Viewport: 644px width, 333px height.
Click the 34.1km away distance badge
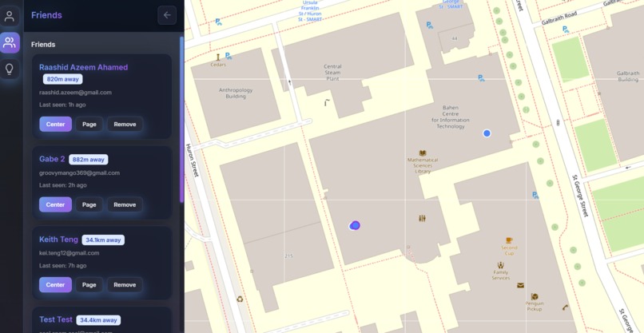pos(103,240)
